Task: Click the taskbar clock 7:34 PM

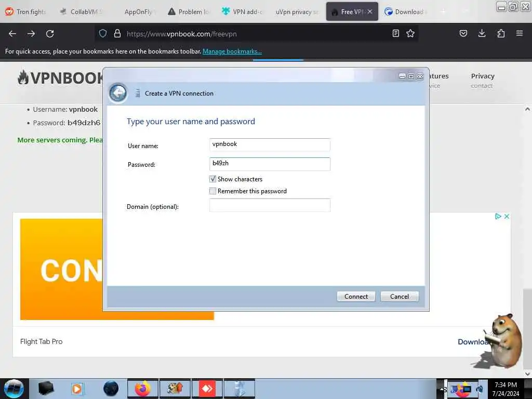Action: coord(506,385)
